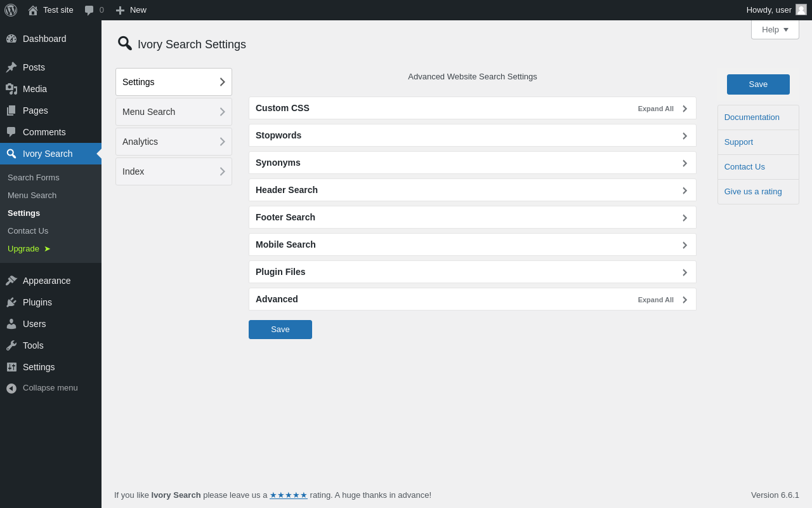Click the Save button below Advanced
812x508 pixels.
coord(280,330)
